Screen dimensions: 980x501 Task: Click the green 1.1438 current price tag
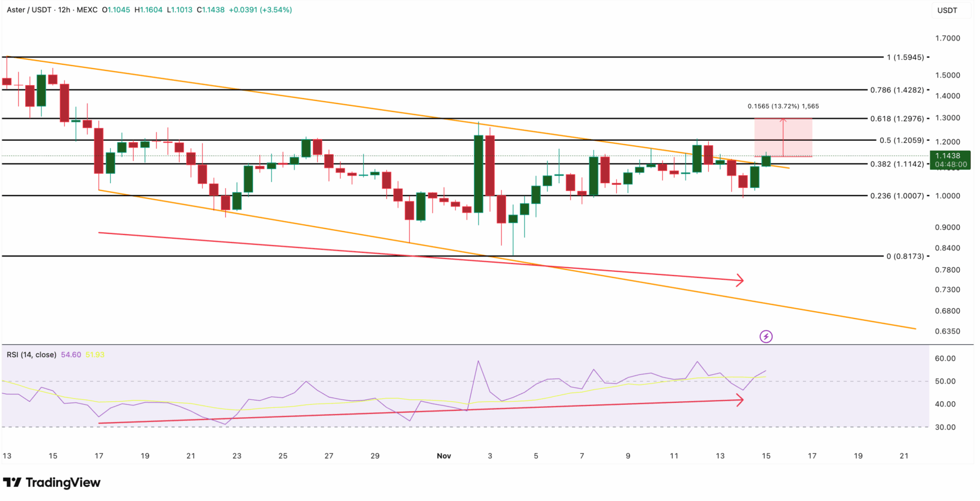click(x=949, y=160)
